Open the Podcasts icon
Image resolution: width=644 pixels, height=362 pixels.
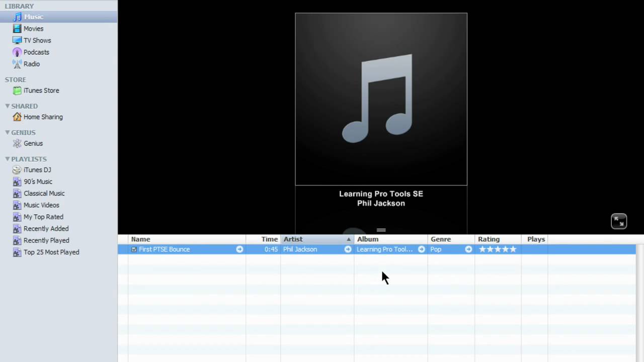[x=17, y=52]
